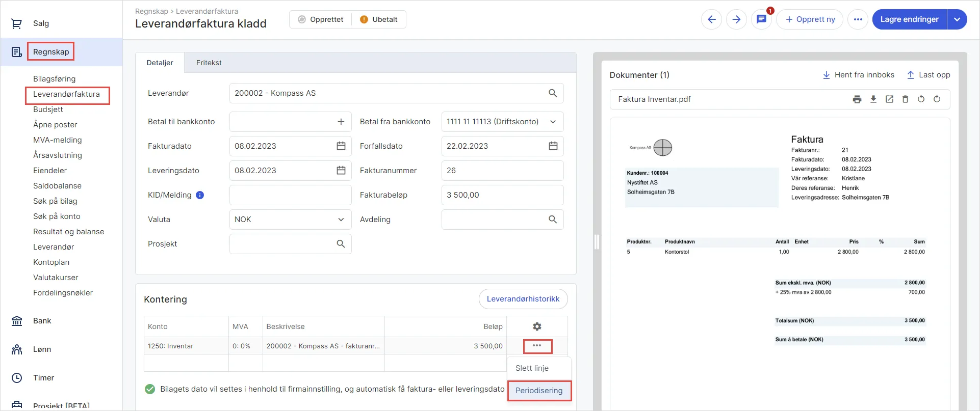Click the KID/Melding info icon

click(200, 195)
